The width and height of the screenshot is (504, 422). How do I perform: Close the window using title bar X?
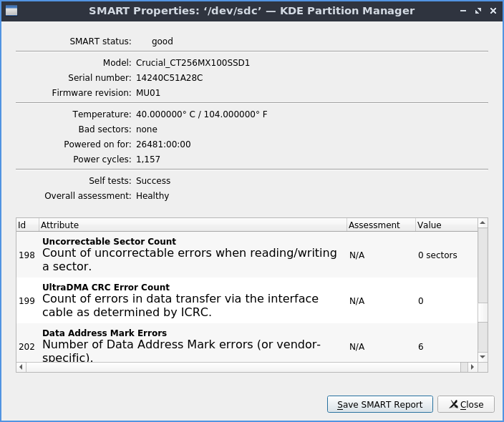coord(492,11)
